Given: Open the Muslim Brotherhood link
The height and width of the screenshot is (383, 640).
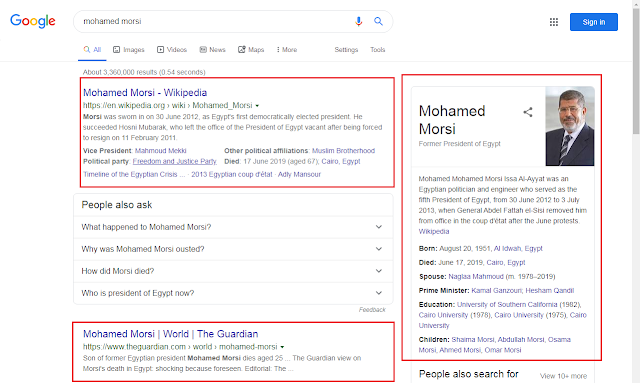Looking at the screenshot, I should [343, 151].
